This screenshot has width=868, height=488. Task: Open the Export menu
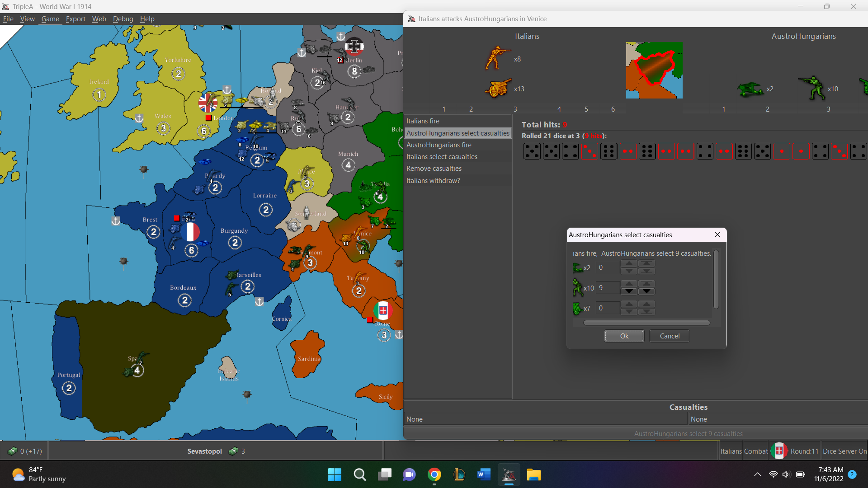point(75,19)
